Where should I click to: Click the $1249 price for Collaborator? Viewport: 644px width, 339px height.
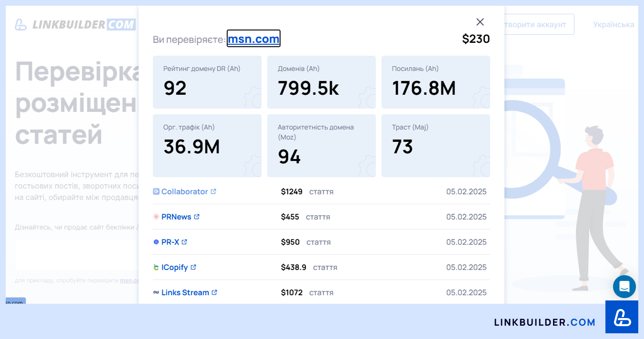tap(292, 191)
